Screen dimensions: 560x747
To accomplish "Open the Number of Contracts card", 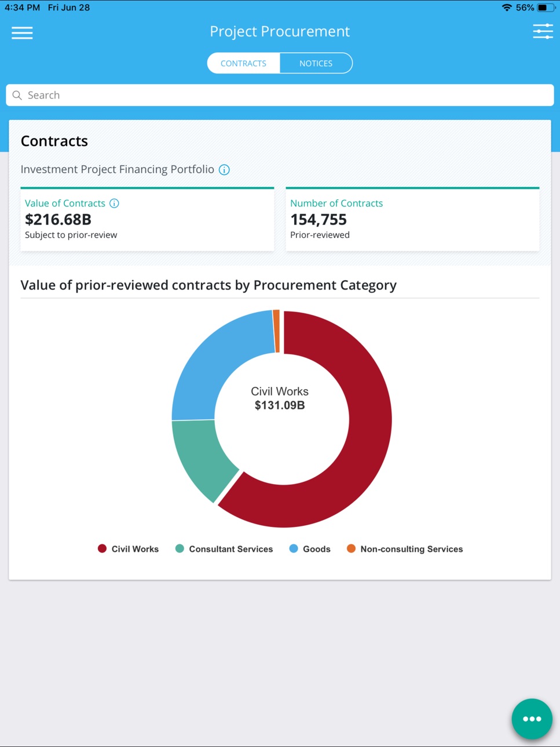I will point(412,219).
